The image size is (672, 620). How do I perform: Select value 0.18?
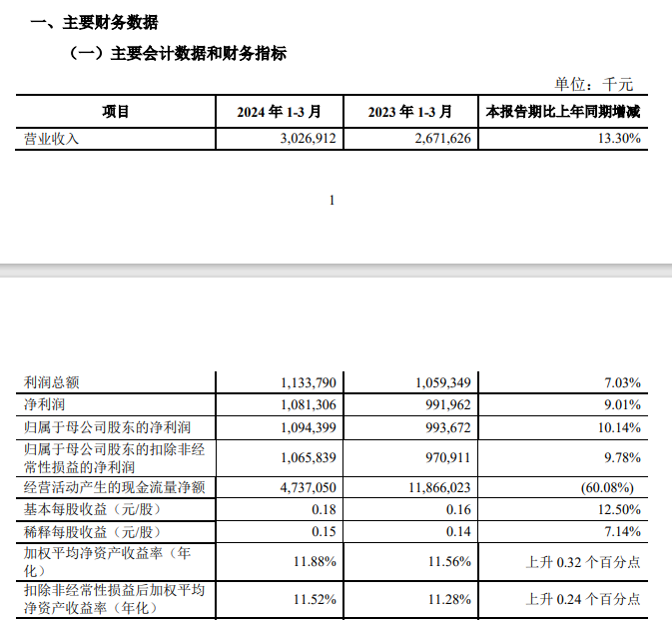(x=324, y=509)
